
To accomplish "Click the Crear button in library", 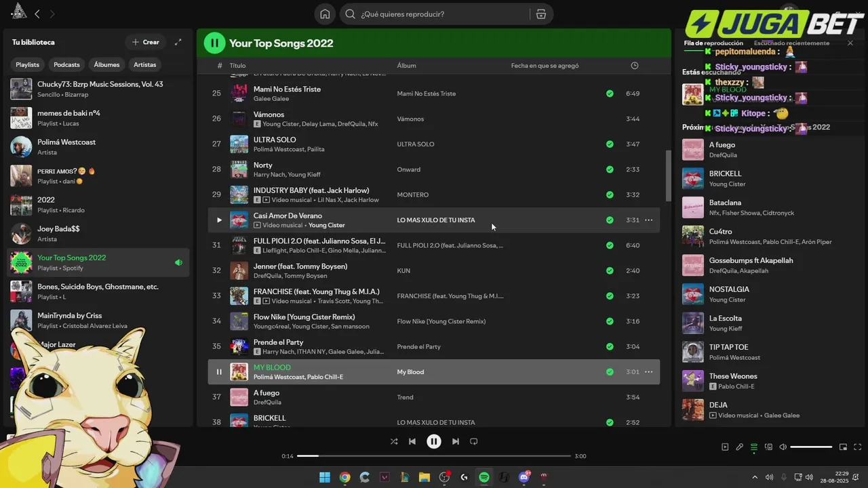I will (x=145, y=42).
